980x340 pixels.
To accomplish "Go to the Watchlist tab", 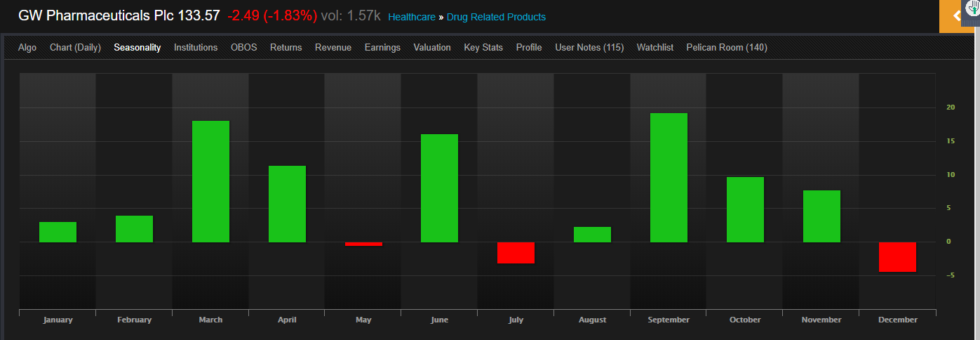I will tap(655, 48).
